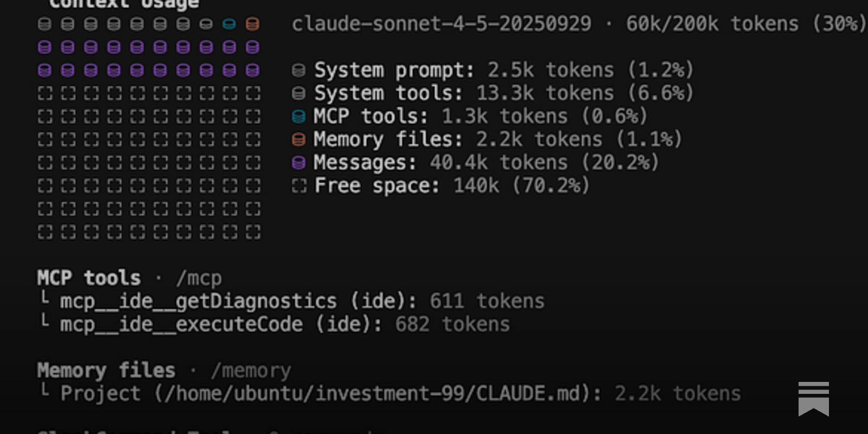Click the teal MCP block in usage grid

[x=229, y=24]
